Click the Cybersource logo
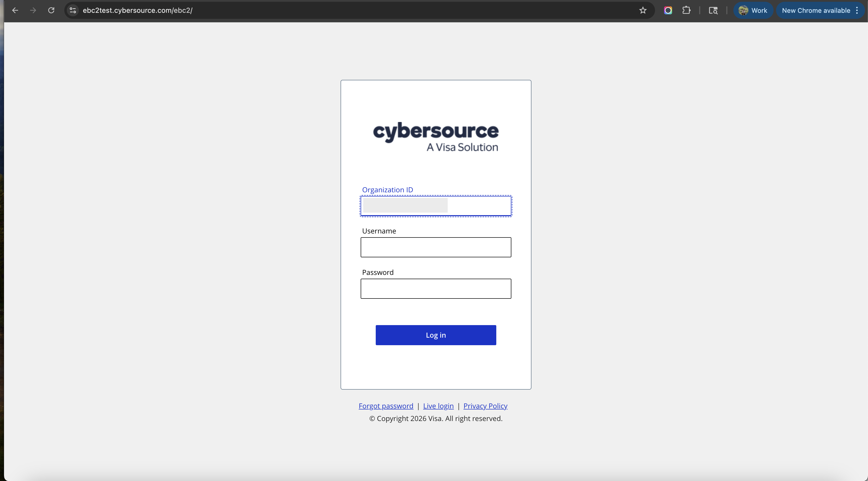 coord(436,137)
